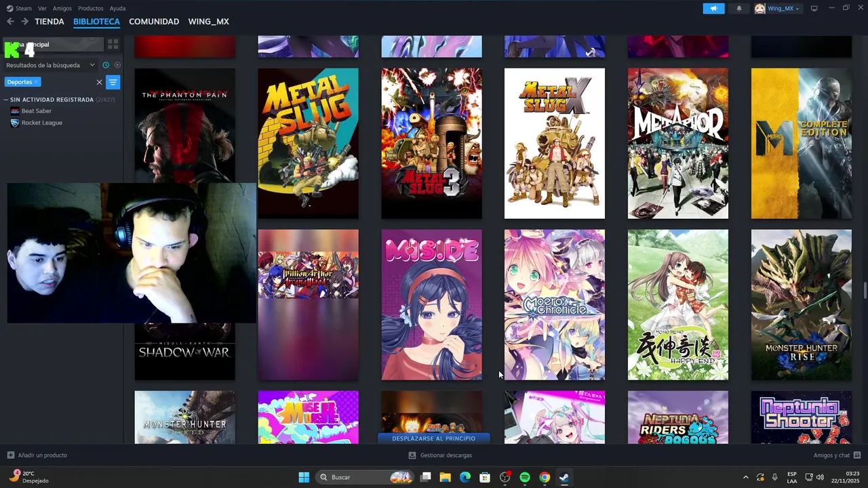This screenshot has width=868, height=488.
Task: Open the WING_MX profile tab
Action: [x=208, y=22]
